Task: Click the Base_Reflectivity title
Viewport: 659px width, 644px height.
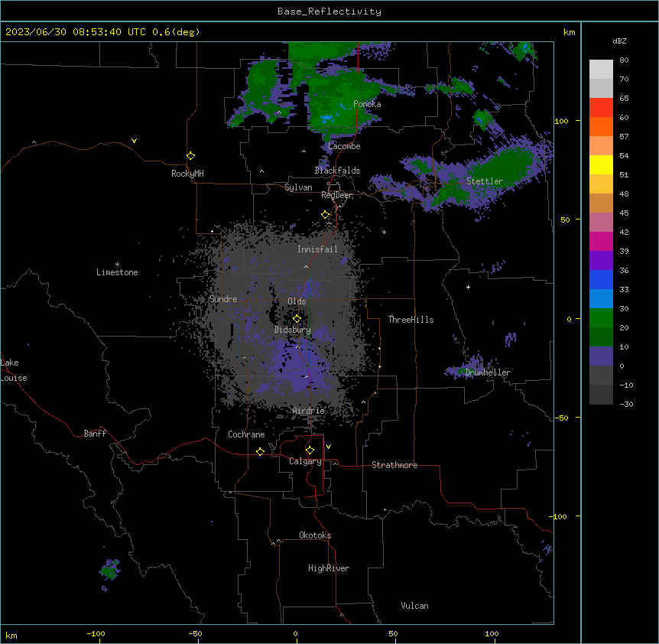Action: pyautogui.click(x=329, y=11)
